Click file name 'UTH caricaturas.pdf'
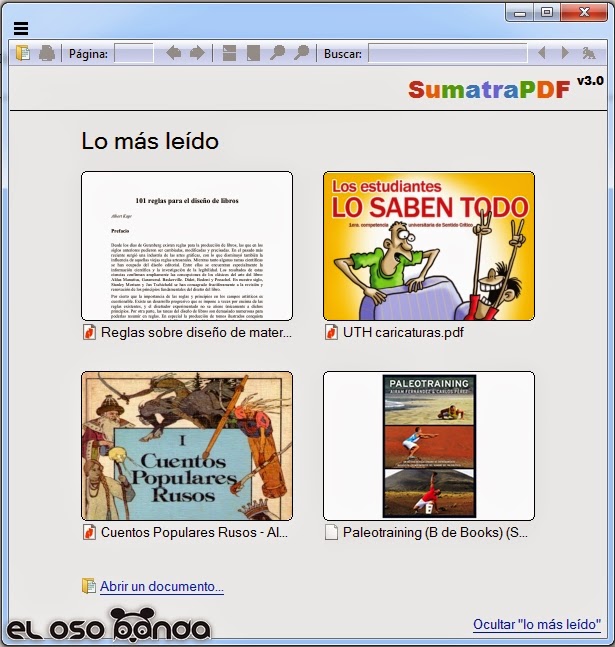The width and height of the screenshot is (615, 647). pos(403,333)
